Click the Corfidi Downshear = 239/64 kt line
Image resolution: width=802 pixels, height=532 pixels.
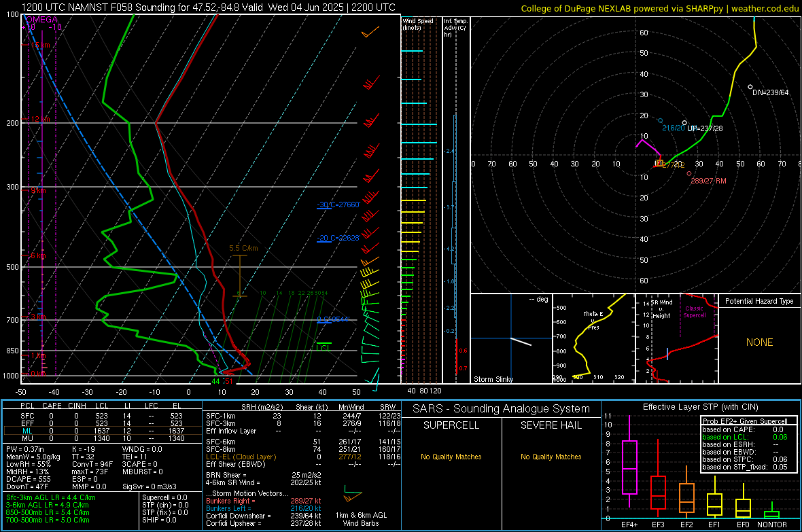pos(263,516)
